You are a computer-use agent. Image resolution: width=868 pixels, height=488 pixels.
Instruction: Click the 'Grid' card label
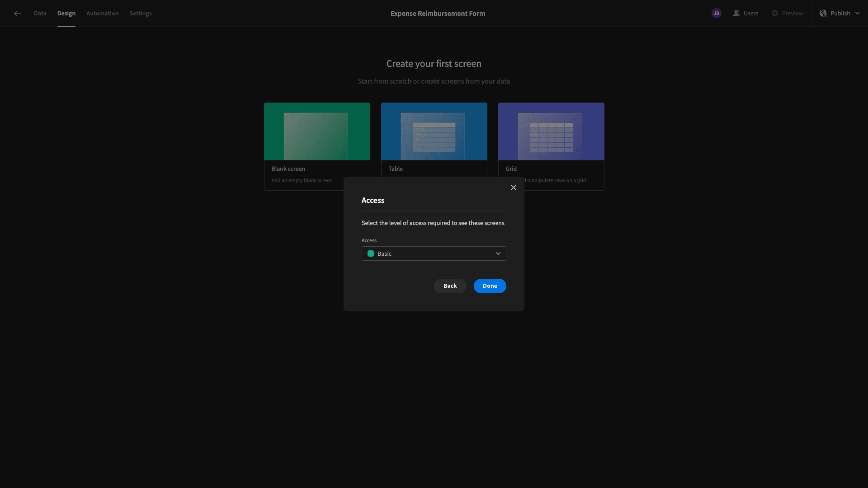point(511,169)
